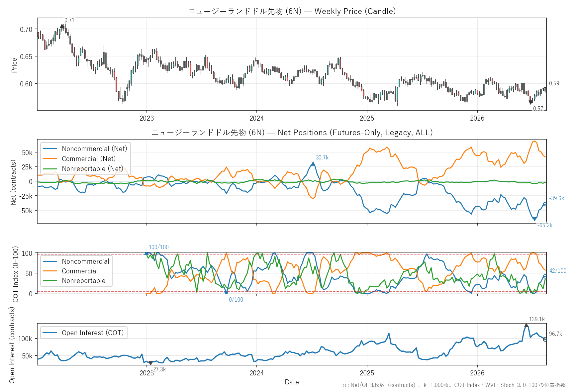Click the Weekly Price (Candle) chart title

click(x=292, y=11)
